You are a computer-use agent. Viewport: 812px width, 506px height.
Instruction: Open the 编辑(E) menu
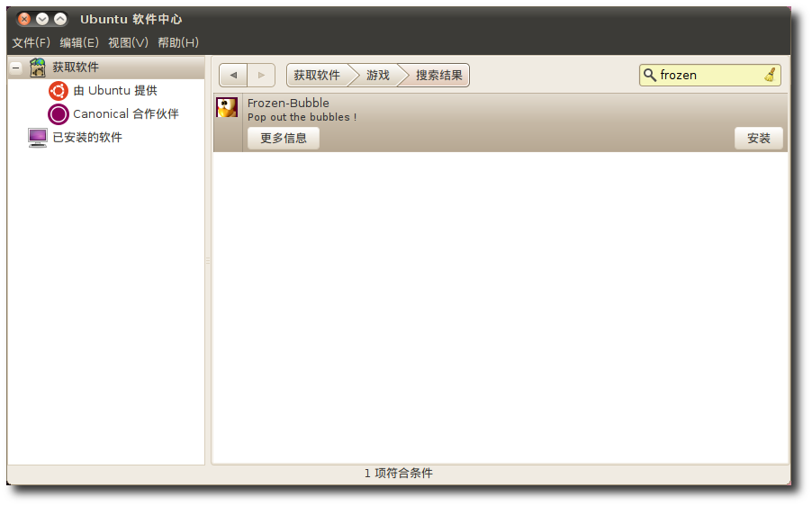click(x=78, y=42)
